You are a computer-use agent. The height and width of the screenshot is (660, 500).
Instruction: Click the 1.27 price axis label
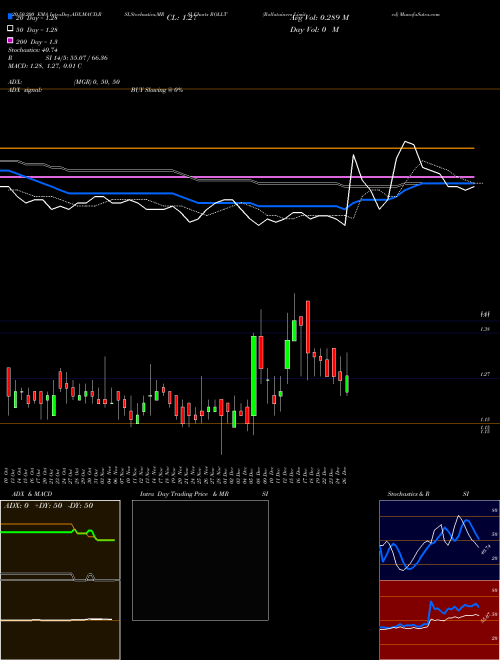tap(484, 374)
